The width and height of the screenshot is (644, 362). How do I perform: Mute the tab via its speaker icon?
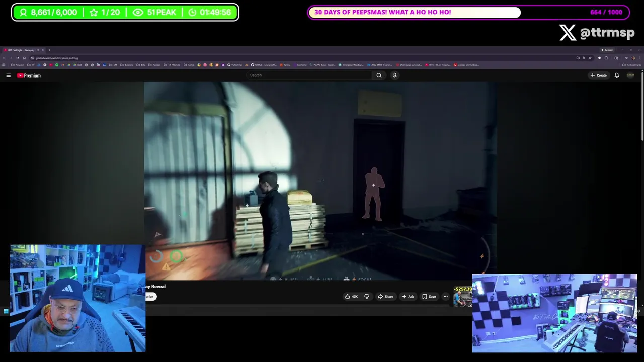click(x=38, y=50)
